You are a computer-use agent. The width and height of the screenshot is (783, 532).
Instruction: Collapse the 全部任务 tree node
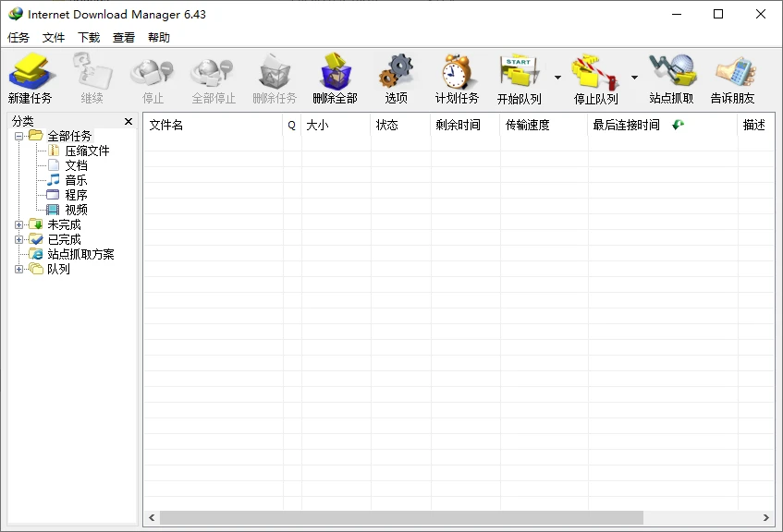click(x=19, y=136)
